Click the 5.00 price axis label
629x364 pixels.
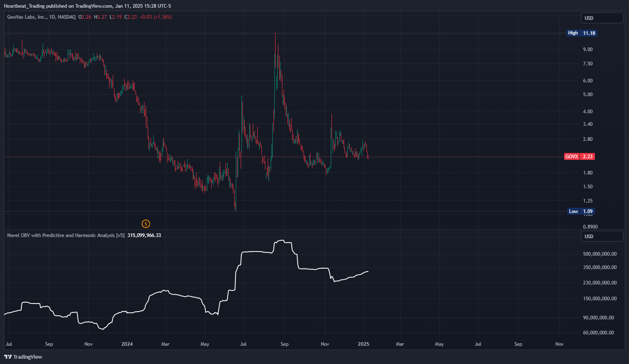[x=588, y=95]
